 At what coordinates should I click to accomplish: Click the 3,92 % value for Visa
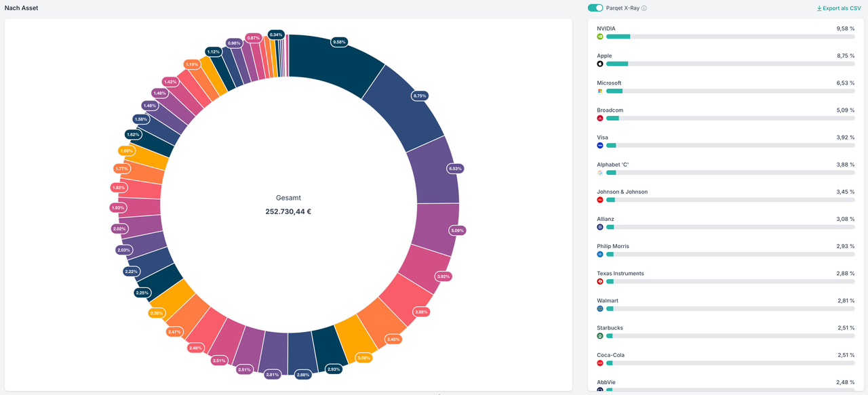pyautogui.click(x=846, y=137)
